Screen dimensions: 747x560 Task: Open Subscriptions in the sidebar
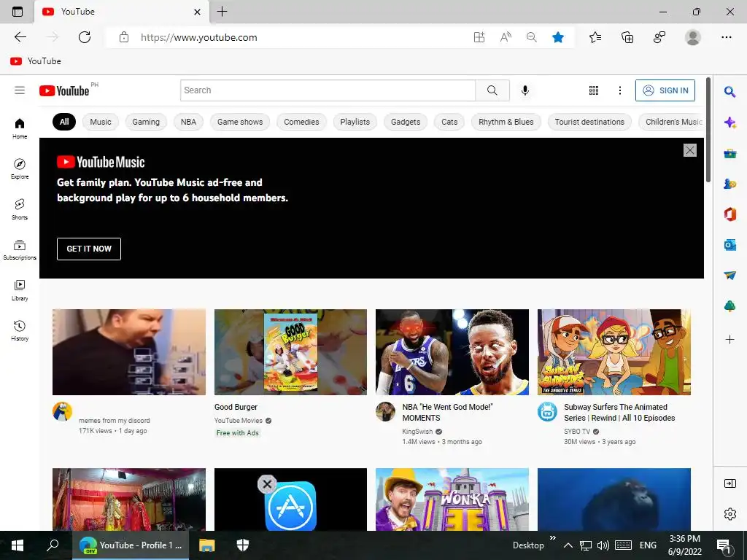20,250
